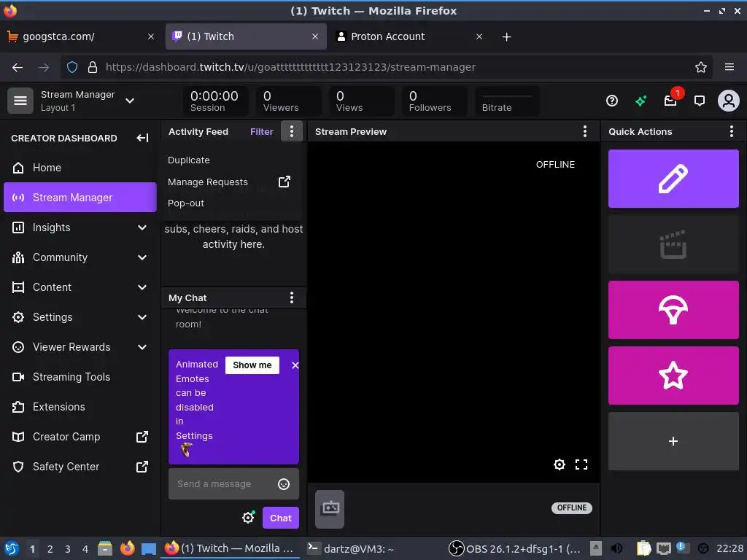This screenshot has width=747, height=560.
Task: Open Activity Feed three-dot options
Action: pos(292,131)
